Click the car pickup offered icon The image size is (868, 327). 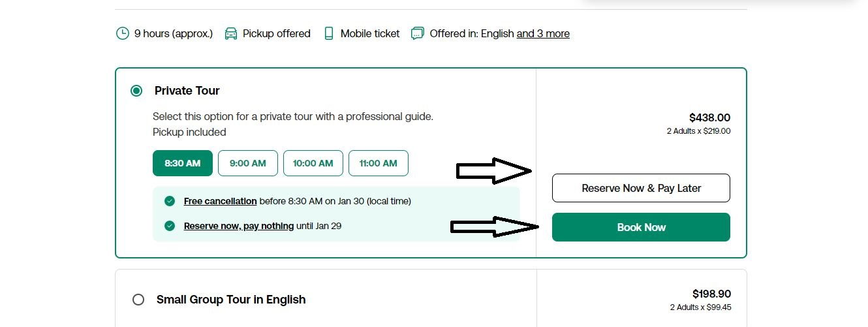(x=231, y=33)
